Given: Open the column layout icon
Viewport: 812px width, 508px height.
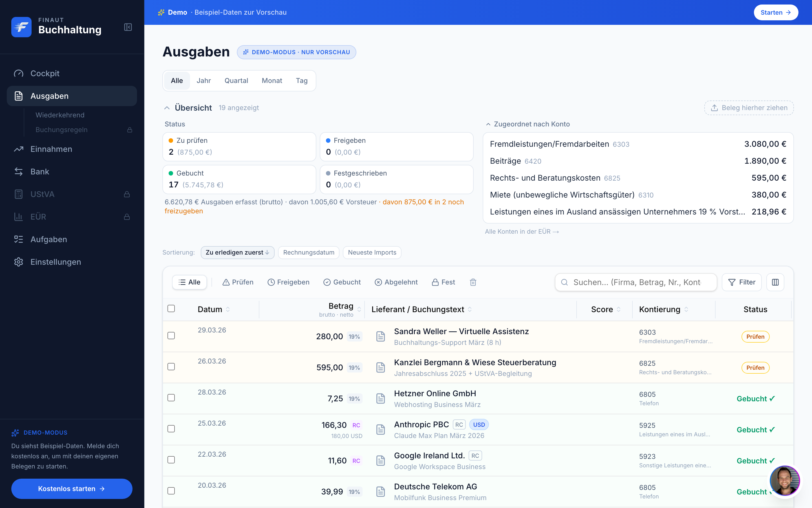Looking at the screenshot, I should point(775,282).
